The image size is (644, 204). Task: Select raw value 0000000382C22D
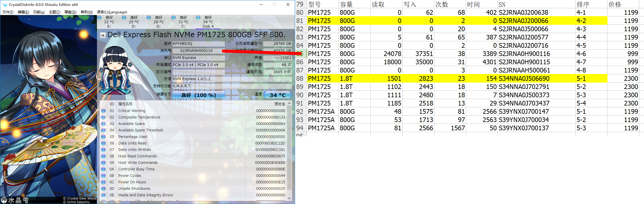point(270,143)
